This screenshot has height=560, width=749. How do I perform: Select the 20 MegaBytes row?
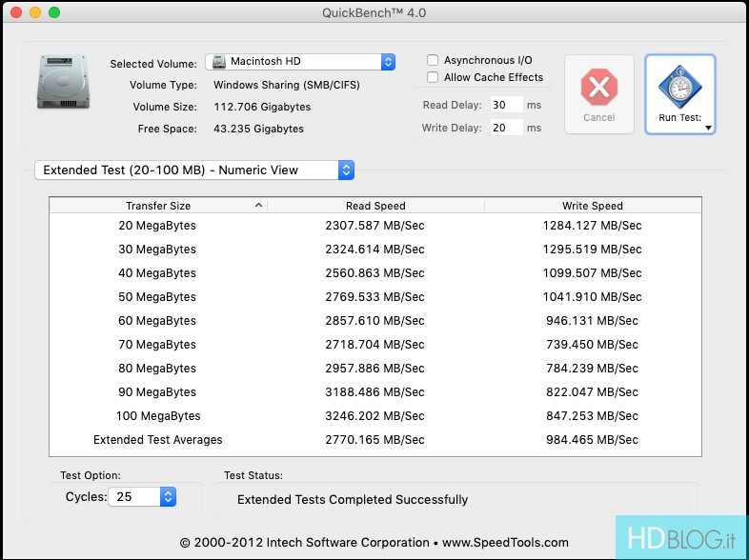coord(375,226)
